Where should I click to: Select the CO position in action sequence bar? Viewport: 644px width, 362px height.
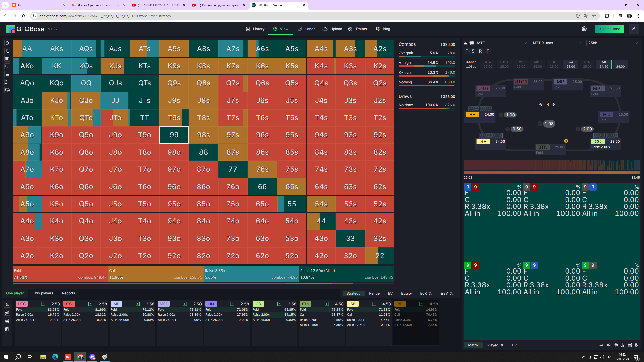pyautogui.click(x=571, y=64)
